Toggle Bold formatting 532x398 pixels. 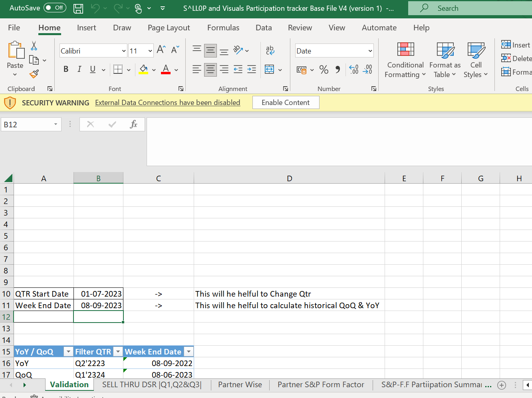tap(66, 69)
